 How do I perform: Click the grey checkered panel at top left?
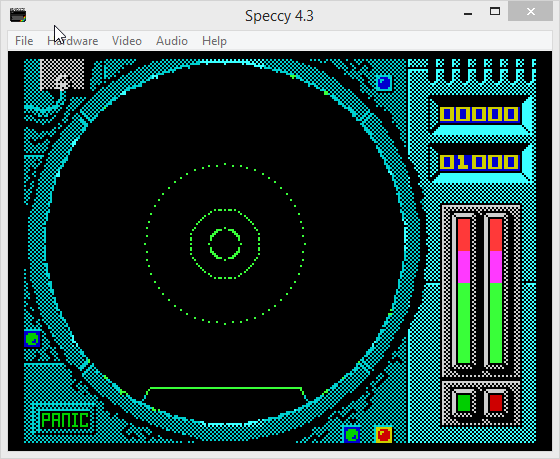[62, 74]
